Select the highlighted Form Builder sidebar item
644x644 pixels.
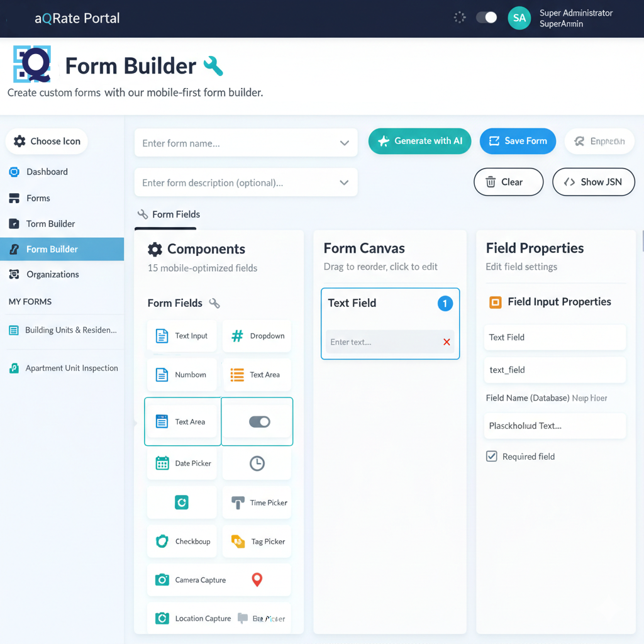coord(62,249)
